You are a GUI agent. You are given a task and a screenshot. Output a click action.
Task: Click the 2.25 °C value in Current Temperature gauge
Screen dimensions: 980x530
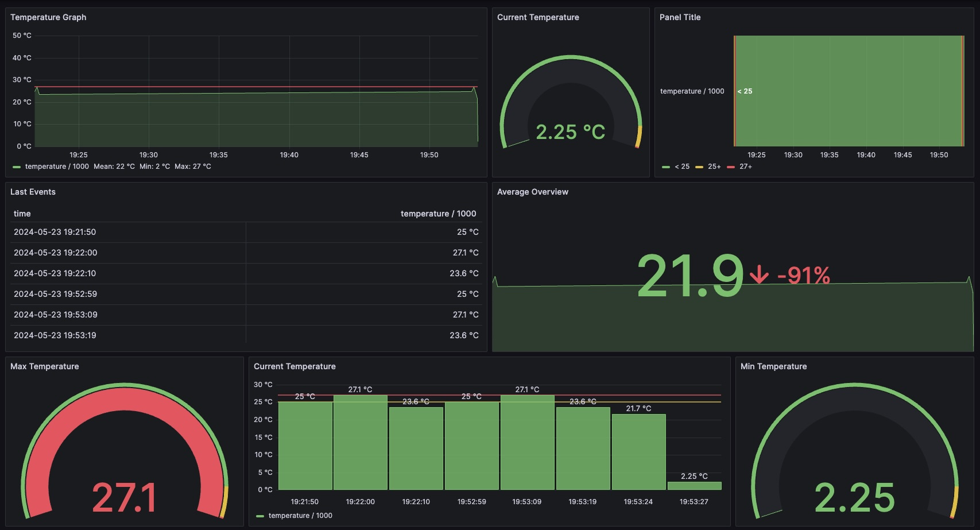coord(571,132)
